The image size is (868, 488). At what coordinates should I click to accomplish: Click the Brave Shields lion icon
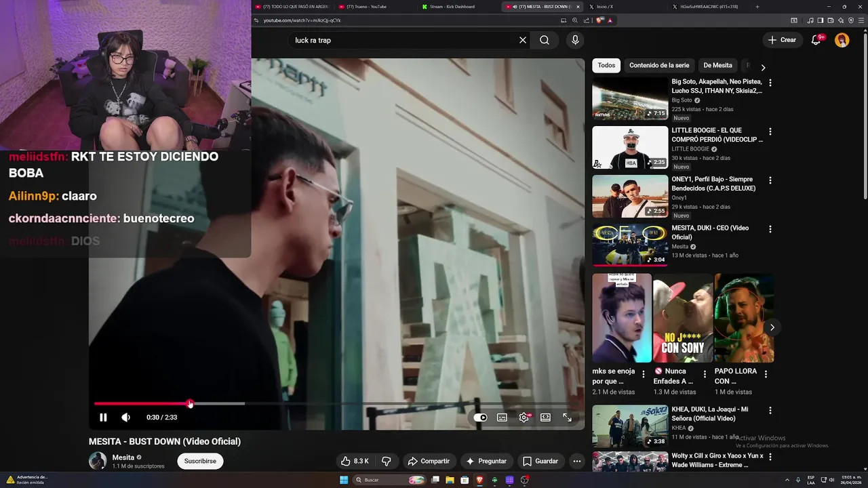pyautogui.click(x=599, y=20)
